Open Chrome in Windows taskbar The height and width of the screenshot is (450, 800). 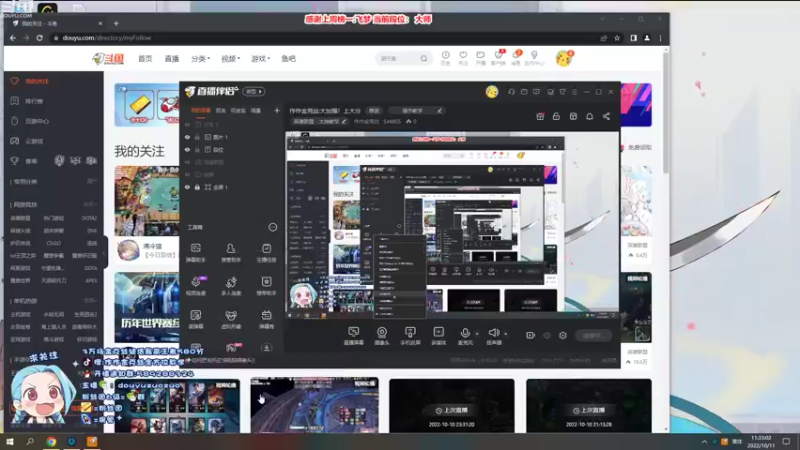pos(51,441)
